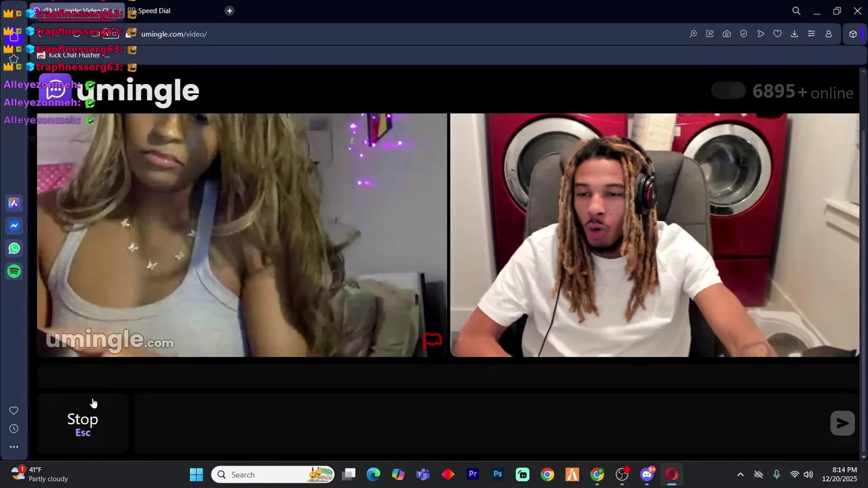Send message with the arrow button
868x488 pixels.
[842, 423]
